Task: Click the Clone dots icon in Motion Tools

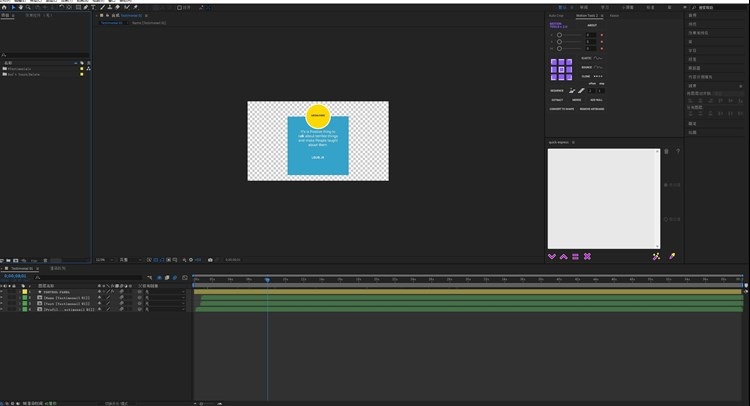Action: [598, 77]
